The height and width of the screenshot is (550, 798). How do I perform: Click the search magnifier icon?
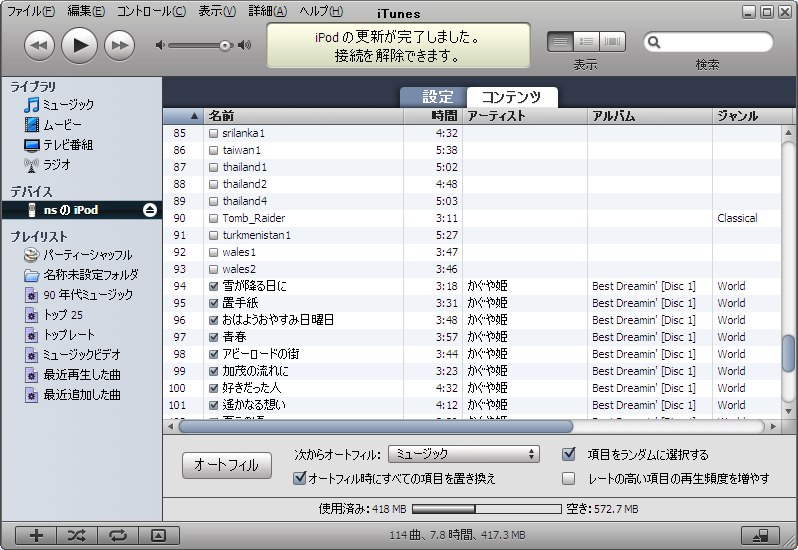(x=654, y=42)
